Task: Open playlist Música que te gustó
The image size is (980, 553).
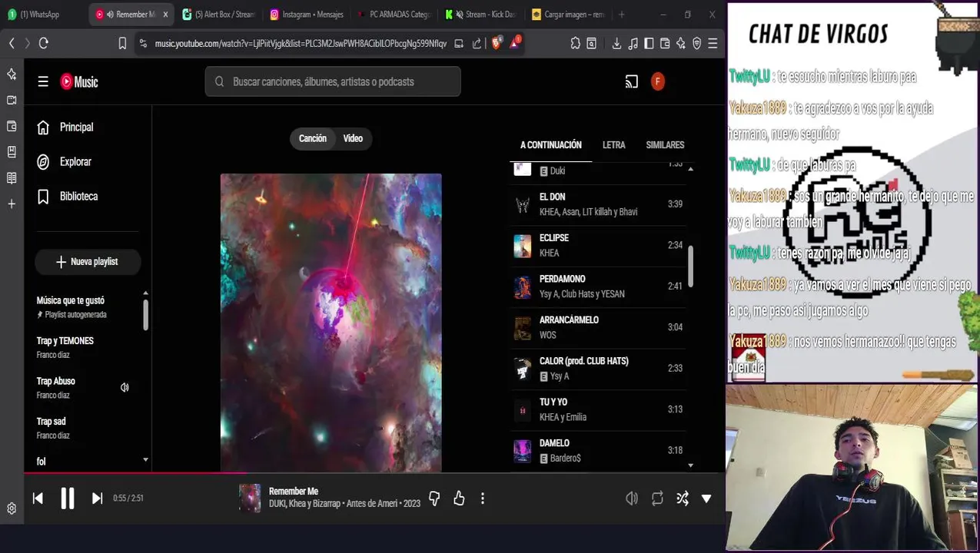Action: click(87, 307)
